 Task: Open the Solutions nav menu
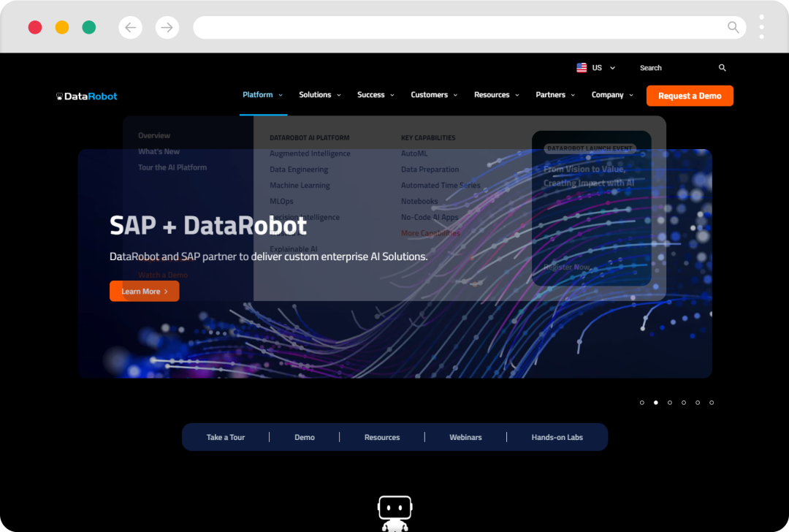[x=315, y=94]
